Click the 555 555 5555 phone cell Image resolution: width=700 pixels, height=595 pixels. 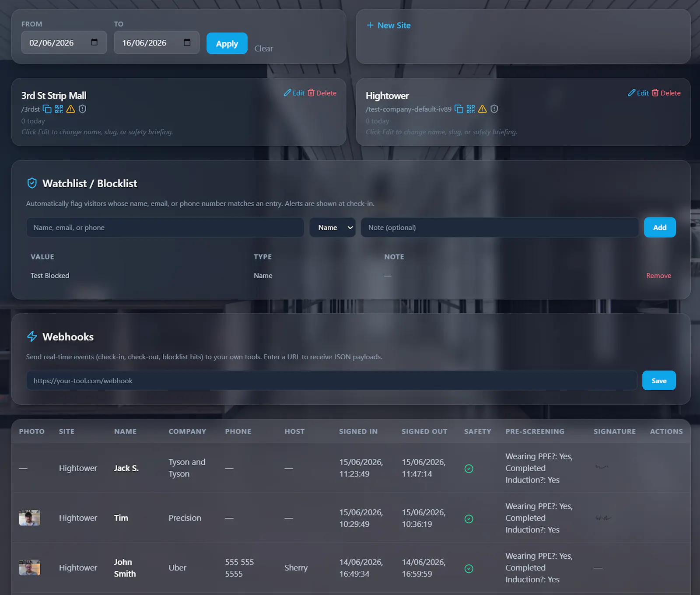(x=239, y=568)
